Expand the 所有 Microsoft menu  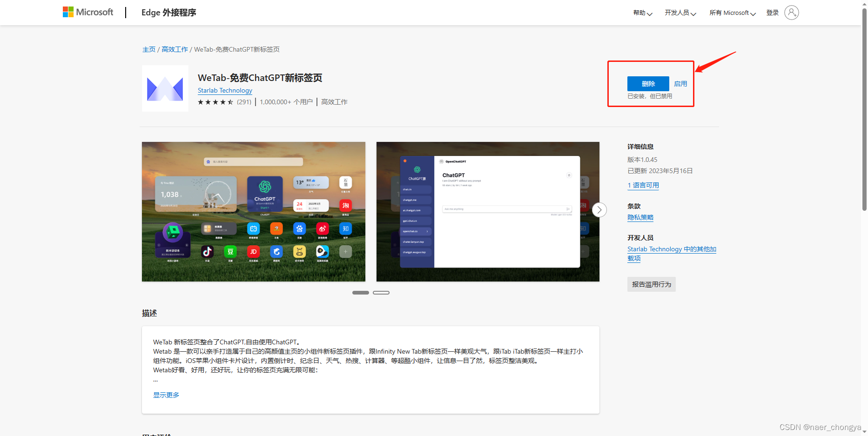click(x=733, y=13)
